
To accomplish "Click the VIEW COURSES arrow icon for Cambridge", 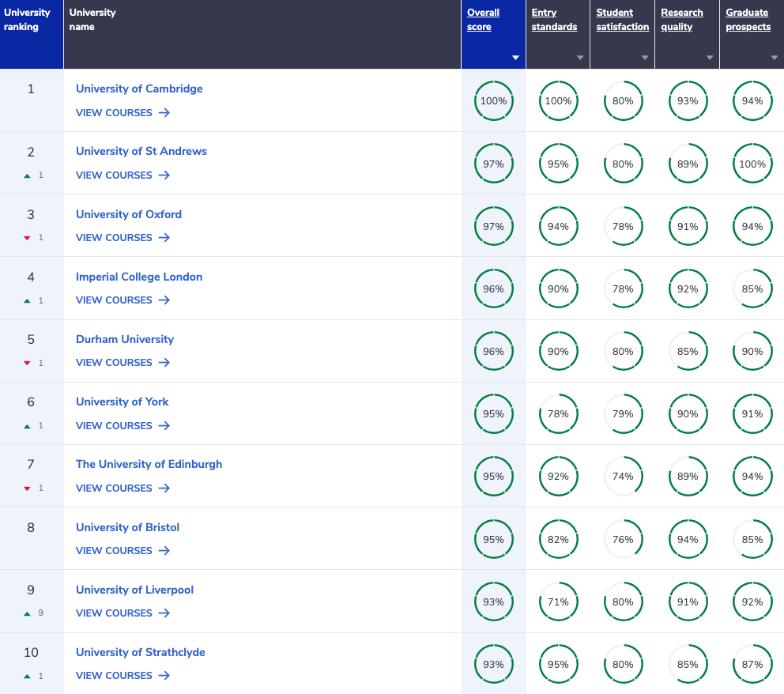I will 164,113.
